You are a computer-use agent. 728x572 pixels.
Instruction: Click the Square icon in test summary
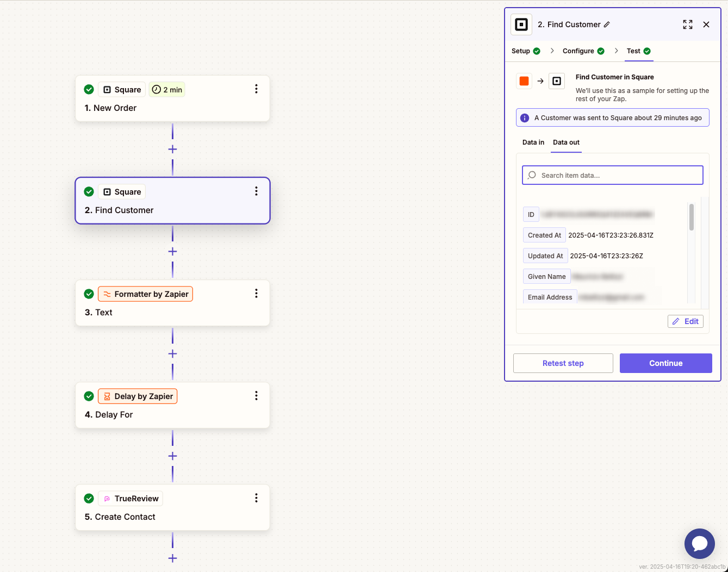pos(557,81)
